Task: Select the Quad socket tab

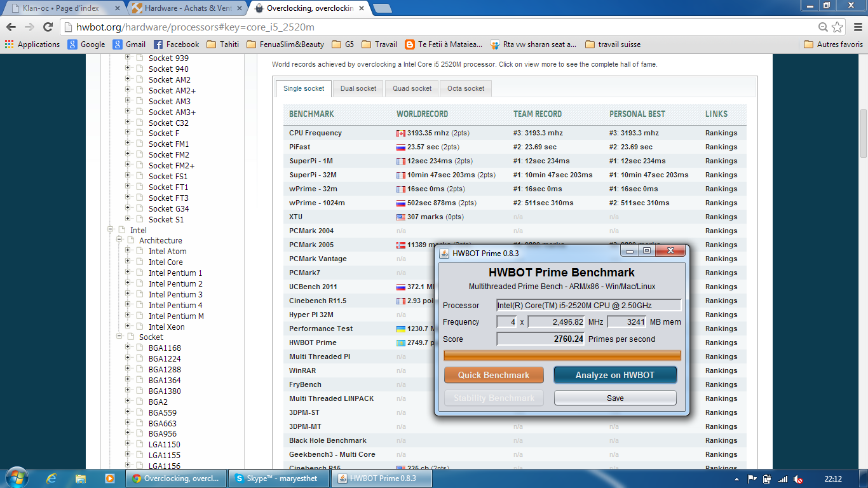Action: (x=412, y=88)
